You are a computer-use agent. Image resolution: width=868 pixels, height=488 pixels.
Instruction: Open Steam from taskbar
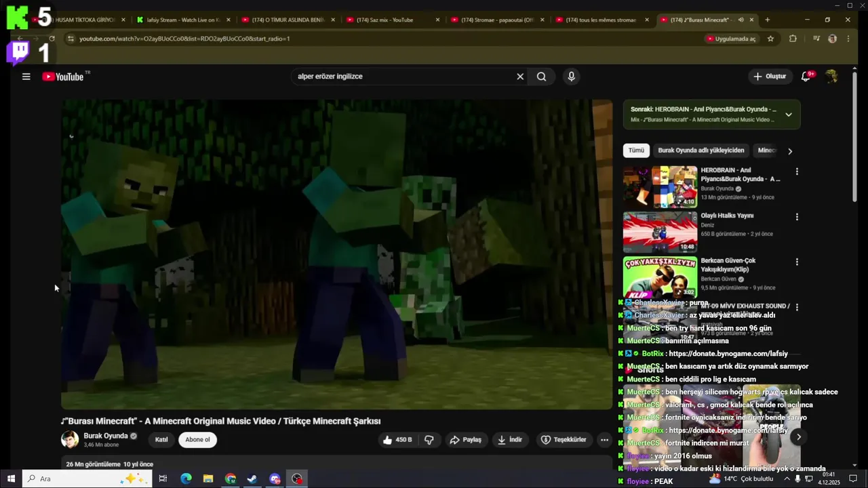point(252,479)
